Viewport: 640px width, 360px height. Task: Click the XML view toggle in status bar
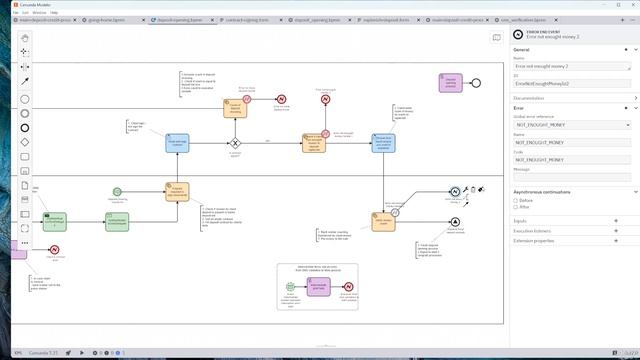(18, 353)
